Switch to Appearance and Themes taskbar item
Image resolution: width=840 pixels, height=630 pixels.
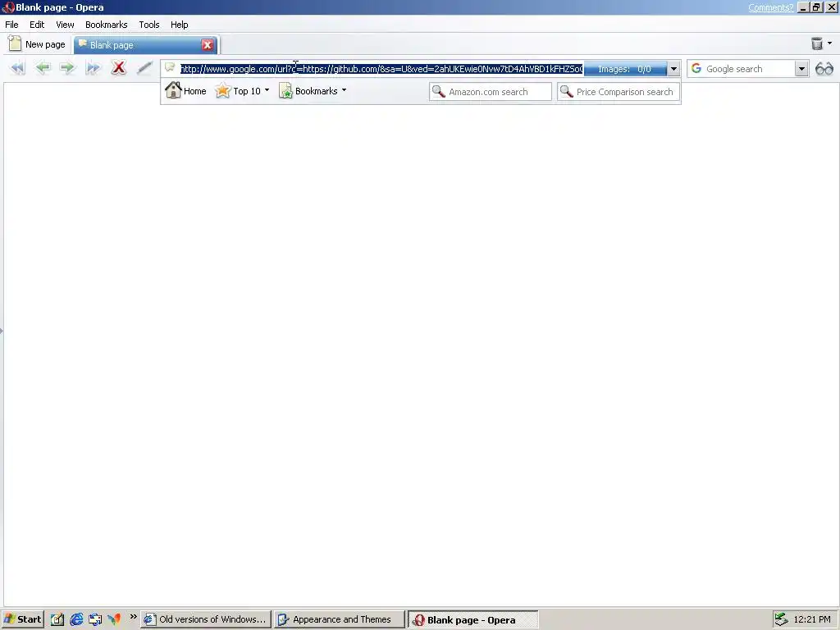[x=339, y=619]
